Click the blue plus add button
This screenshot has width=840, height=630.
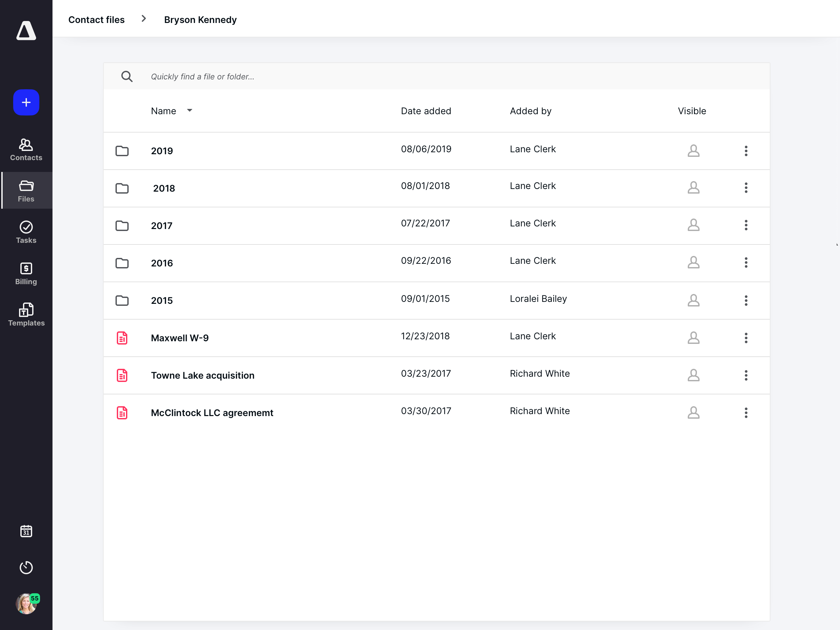pos(26,102)
